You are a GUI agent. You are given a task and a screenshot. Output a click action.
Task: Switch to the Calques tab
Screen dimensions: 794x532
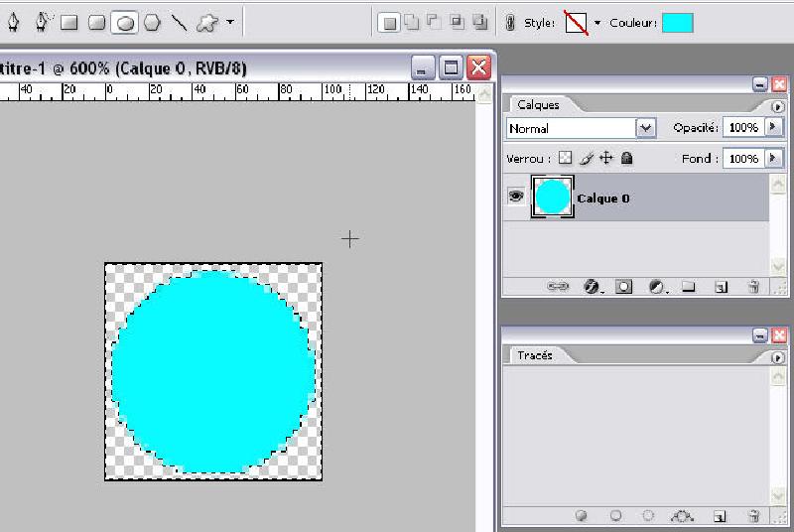coord(538,105)
